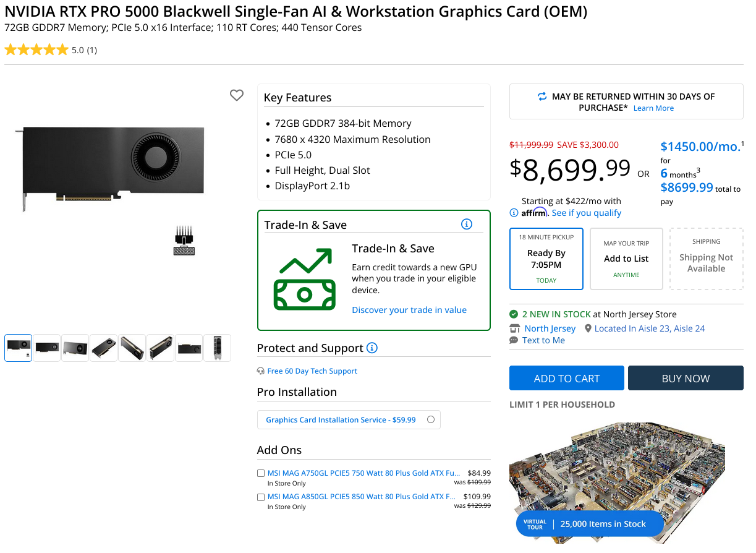Click the ADD TO CART button

click(567, 378)
